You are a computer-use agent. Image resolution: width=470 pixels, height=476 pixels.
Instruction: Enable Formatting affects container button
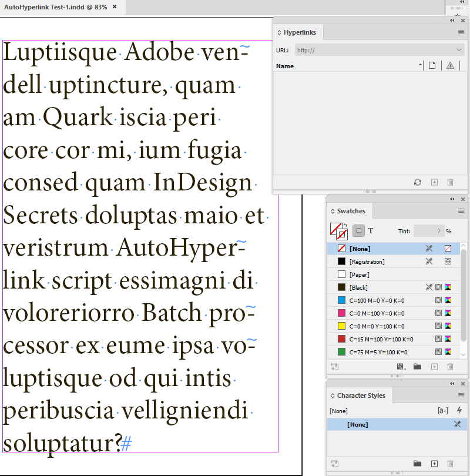coord(358,231)
